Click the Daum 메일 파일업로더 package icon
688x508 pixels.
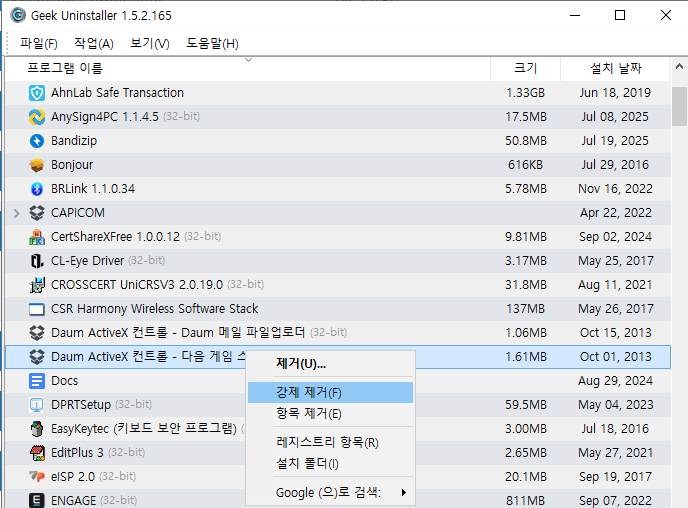(37, 333)
